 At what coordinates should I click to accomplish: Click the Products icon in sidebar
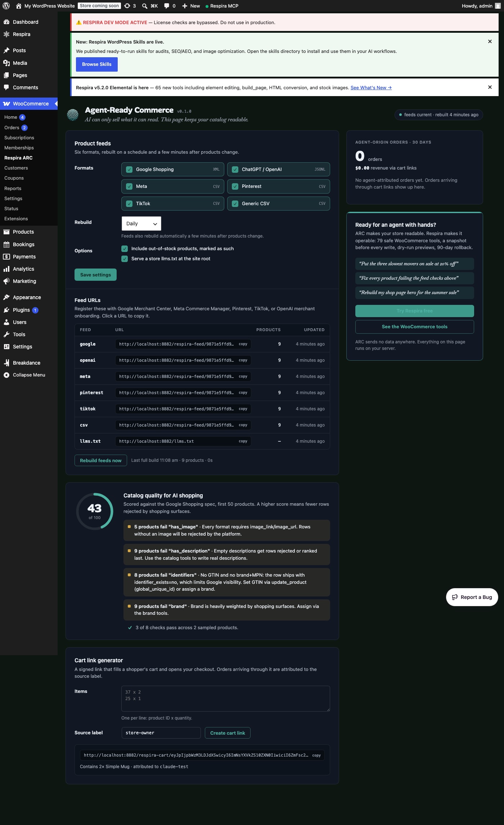(x=6, y=232)
